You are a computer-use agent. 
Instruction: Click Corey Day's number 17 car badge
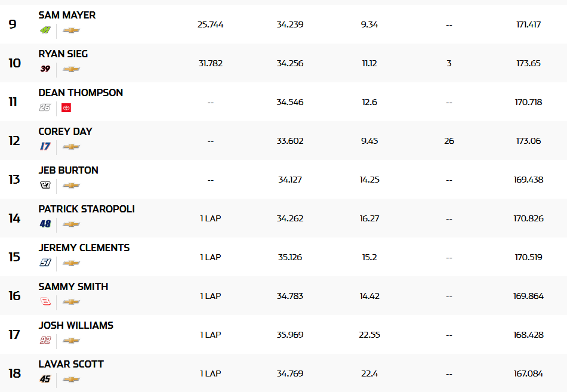[45, 147]
